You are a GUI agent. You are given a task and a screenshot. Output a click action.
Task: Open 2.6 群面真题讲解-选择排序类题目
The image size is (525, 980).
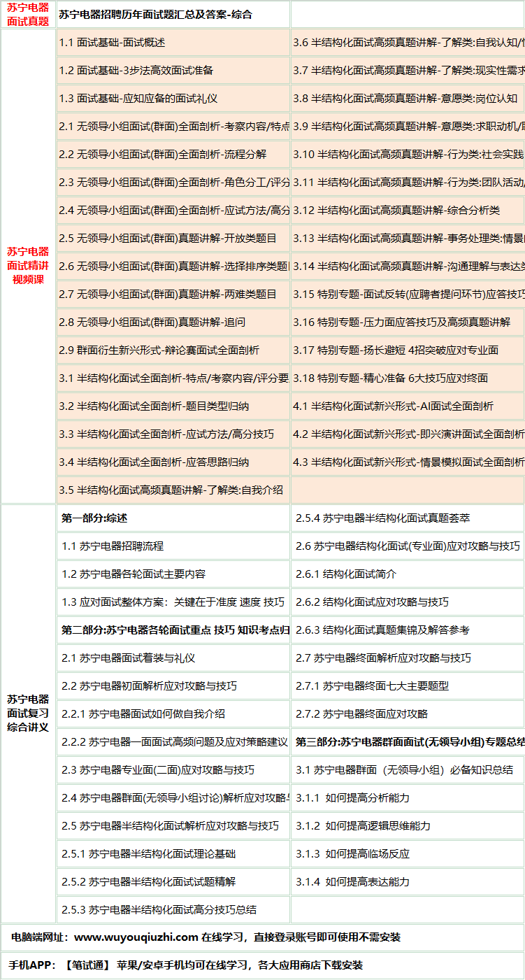click(173, 266)
